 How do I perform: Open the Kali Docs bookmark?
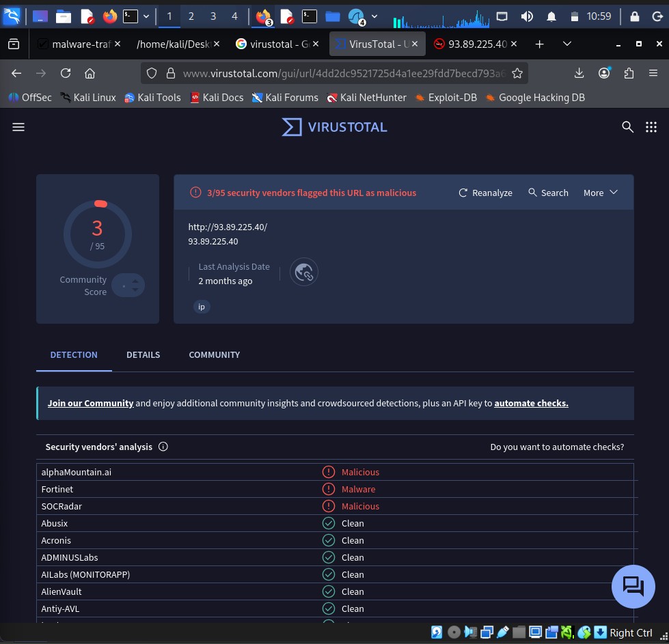217,98
